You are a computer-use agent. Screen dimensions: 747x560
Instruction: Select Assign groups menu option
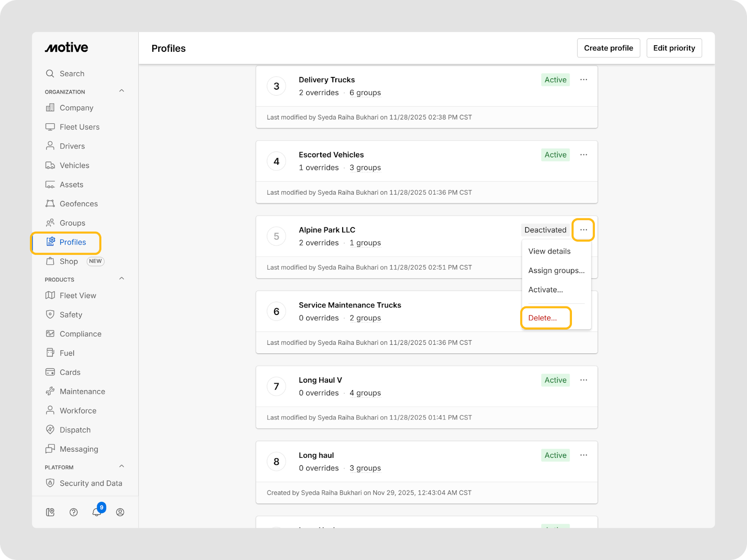pyautogui.click(x=556, y=270)
